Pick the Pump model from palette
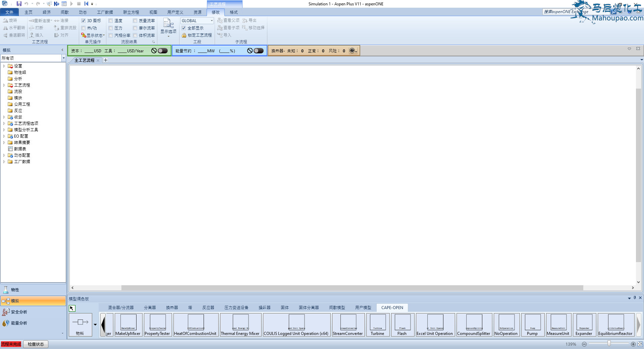The width and height of the screenshot is (644, 349). point(532,322)
